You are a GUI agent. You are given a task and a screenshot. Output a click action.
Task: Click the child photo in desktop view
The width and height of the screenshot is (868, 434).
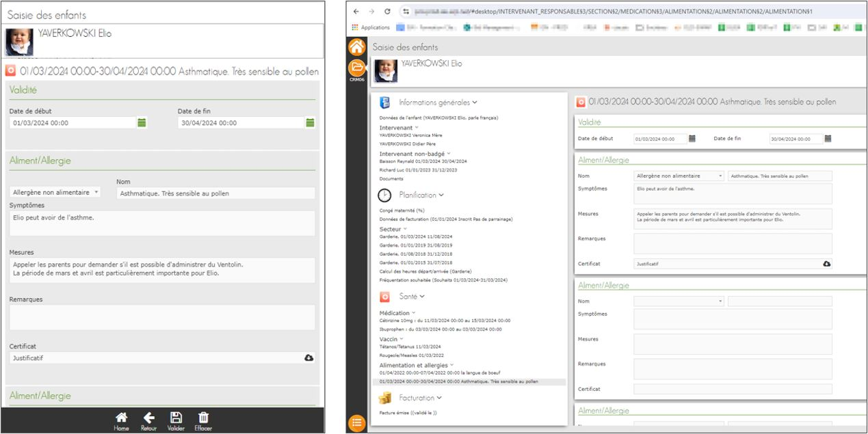click(x=385, y=70)
